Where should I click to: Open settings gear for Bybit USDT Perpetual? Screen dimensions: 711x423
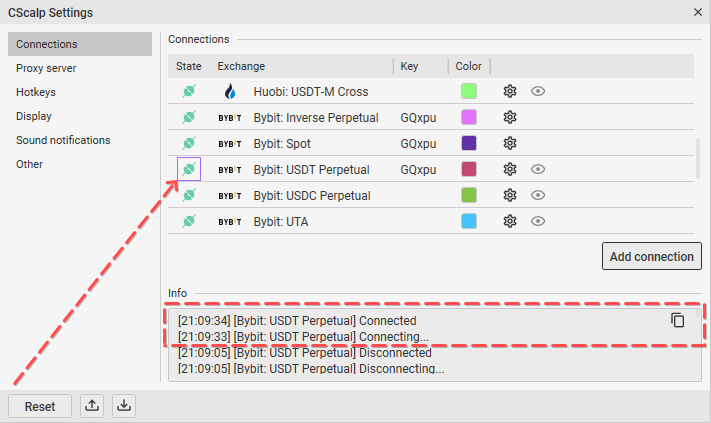(x=510, y=169)
